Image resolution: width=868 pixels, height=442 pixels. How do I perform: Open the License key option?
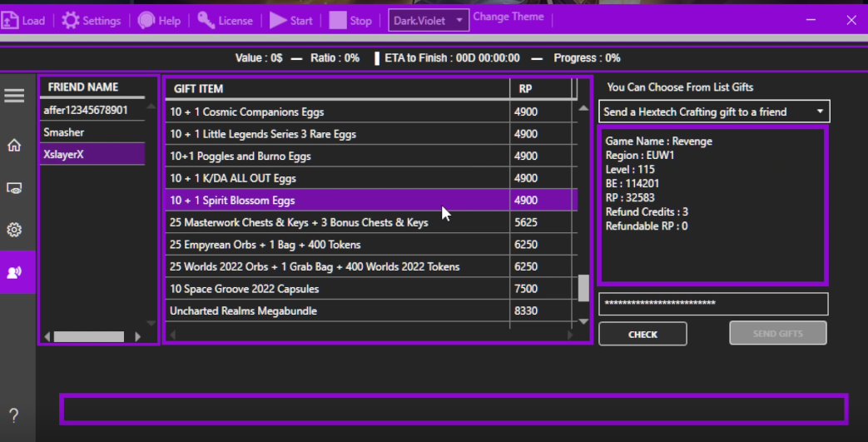tap(226, 21)
